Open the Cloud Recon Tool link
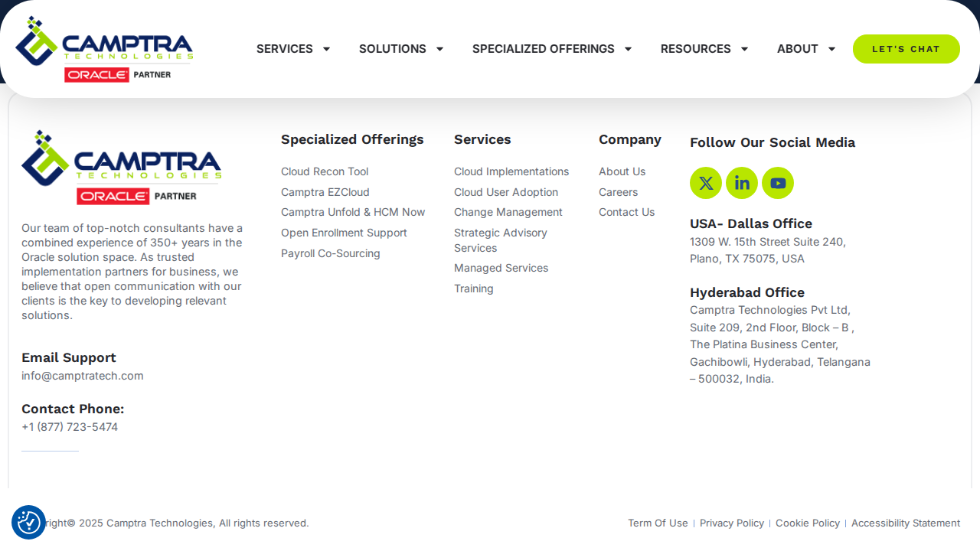The image size is (980, 551). tap(325, 171)
